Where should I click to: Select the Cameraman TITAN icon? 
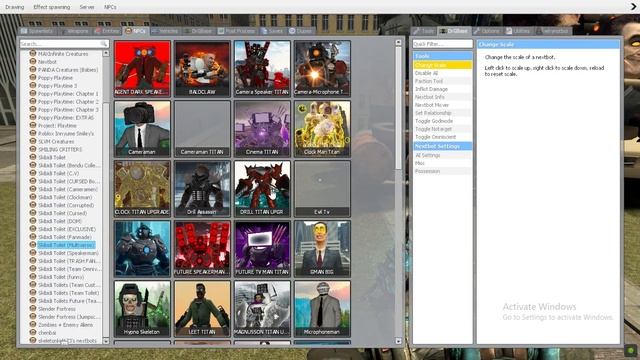(202, 129)
